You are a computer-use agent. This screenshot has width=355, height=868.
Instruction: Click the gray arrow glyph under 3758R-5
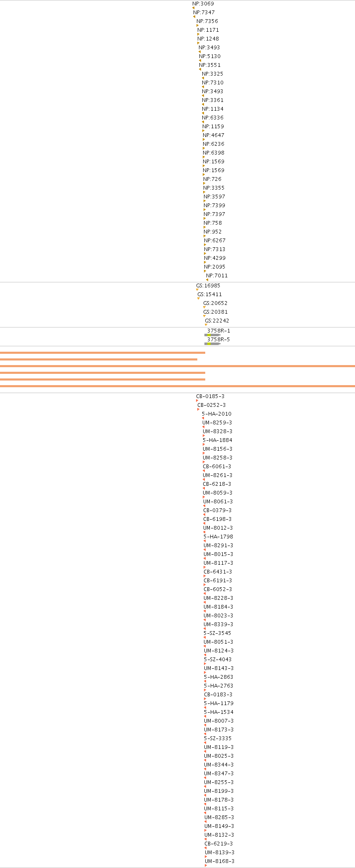pos(213,344)
